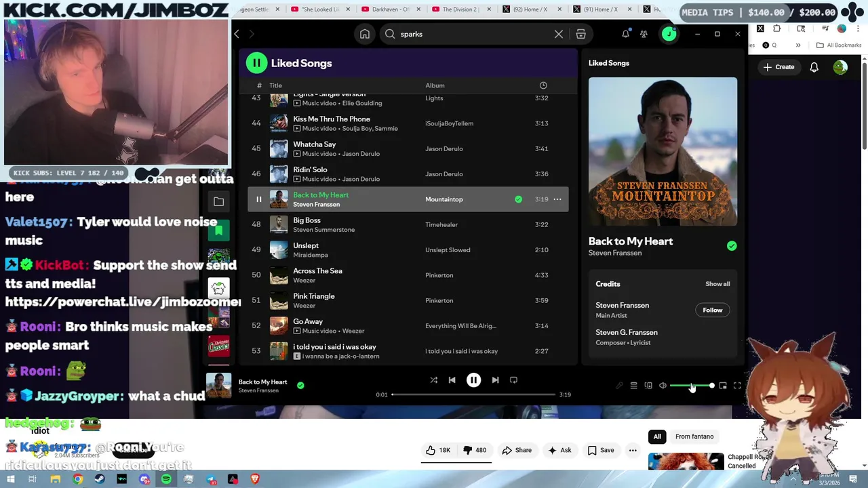Switch to '(92) Home / X' browser tab
The image size is (868, 488).
click(532, 9)
